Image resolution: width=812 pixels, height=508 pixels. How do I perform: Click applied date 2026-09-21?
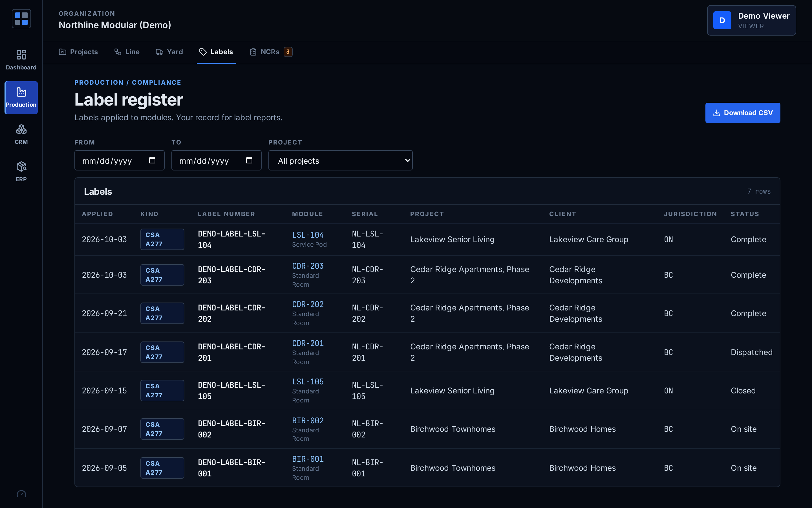104,313
